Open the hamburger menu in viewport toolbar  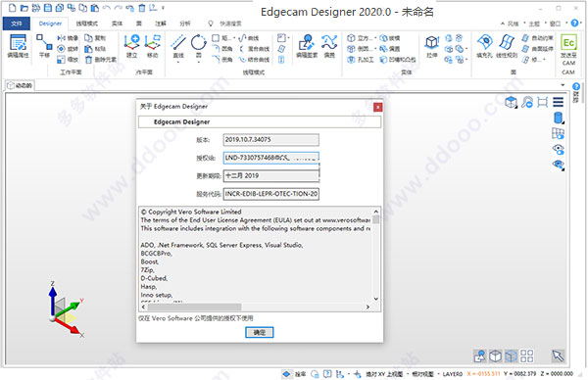tap(558, 102)
